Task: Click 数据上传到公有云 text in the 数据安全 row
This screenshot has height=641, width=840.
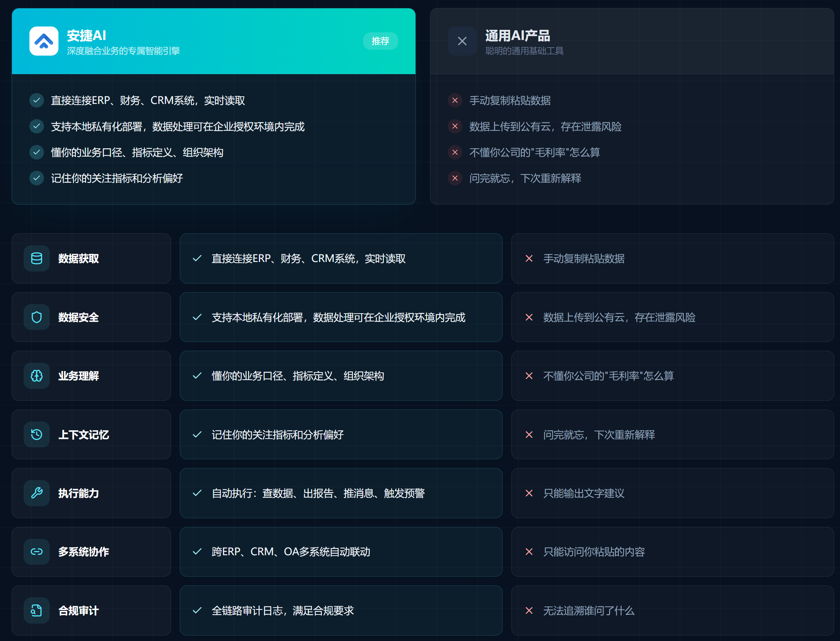Action: click(x=619, y=318)
